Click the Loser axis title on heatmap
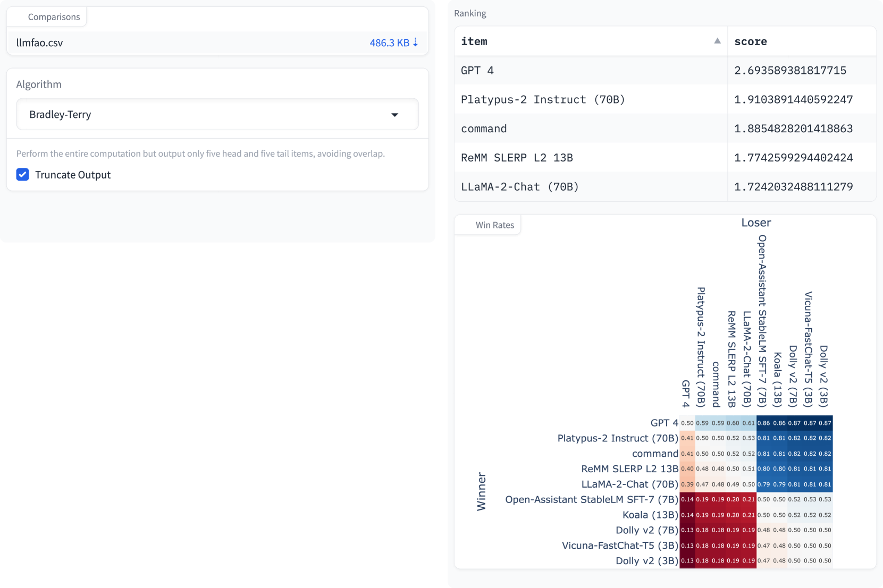 point(756,223)
